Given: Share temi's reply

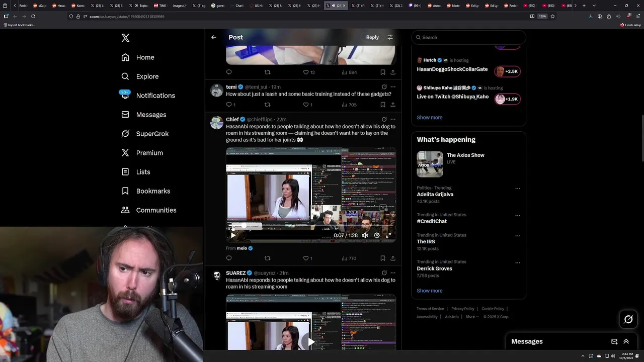Looking at the screenshot, I should (x=393, y=105).
